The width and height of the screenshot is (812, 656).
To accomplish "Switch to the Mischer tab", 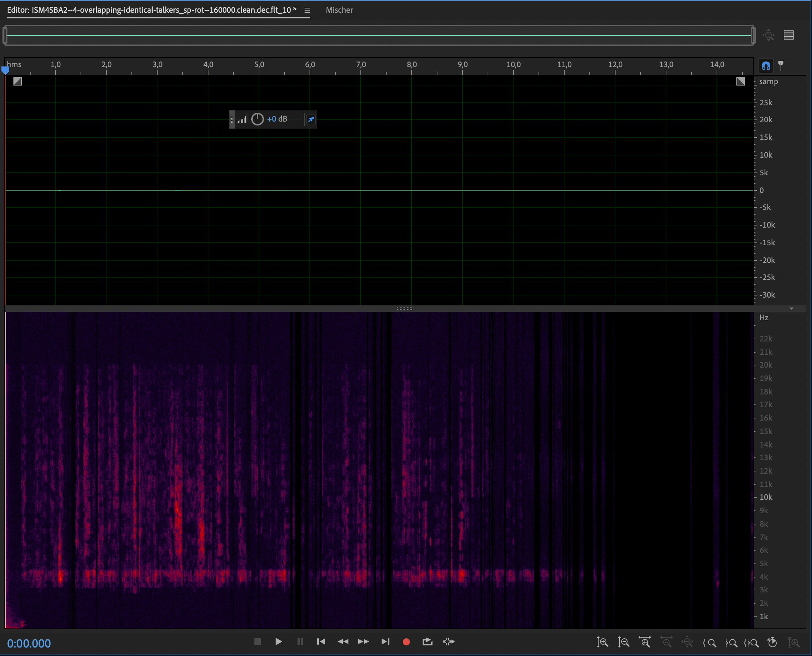I will click(x=339, y=10).
